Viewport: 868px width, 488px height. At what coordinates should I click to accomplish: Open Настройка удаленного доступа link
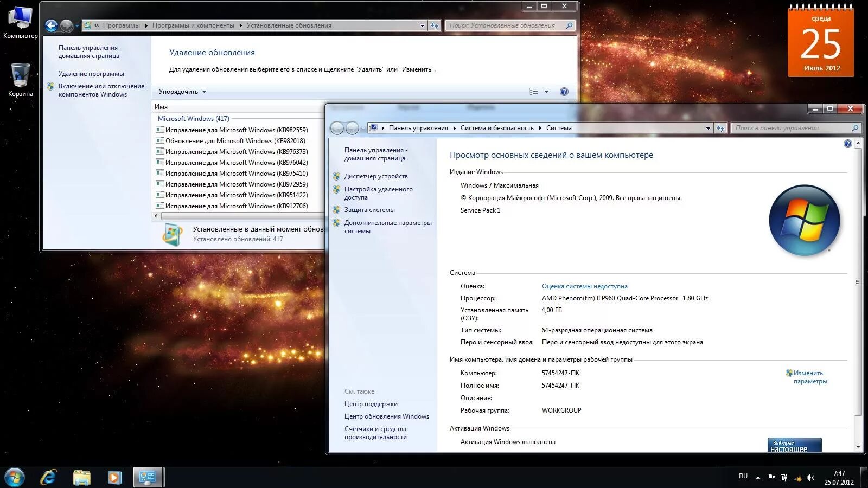[378, 193]
